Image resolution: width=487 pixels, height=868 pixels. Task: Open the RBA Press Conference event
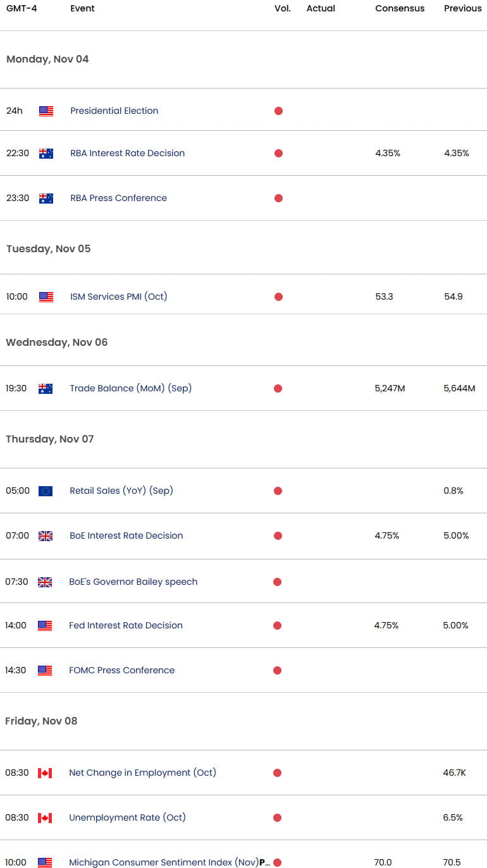pos(119,198)
